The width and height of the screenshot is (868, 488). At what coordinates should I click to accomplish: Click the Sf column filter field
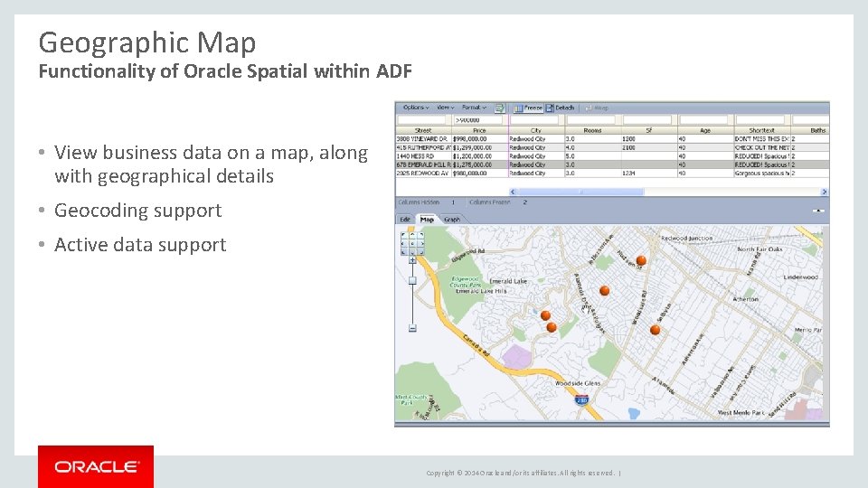coord(647,119)
